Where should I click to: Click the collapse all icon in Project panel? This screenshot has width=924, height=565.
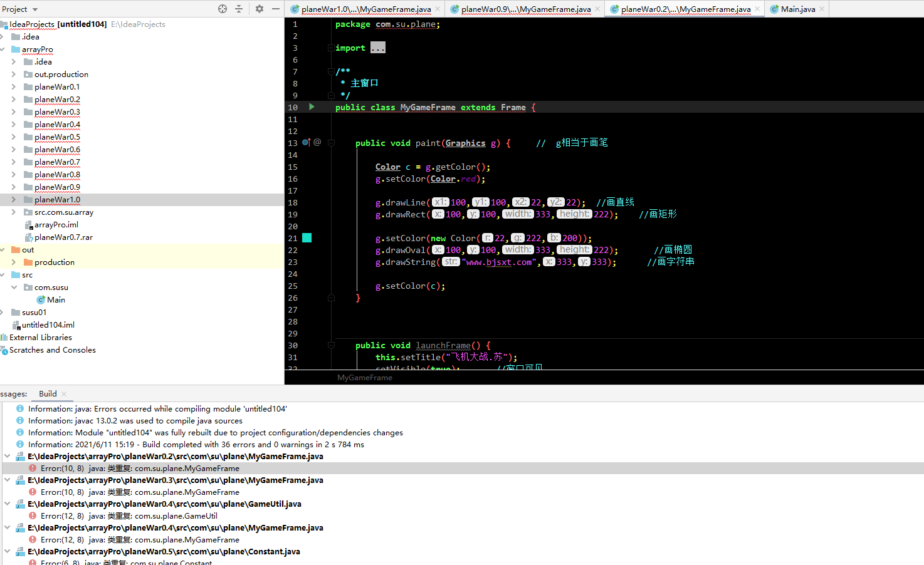[x=239, y=9]
